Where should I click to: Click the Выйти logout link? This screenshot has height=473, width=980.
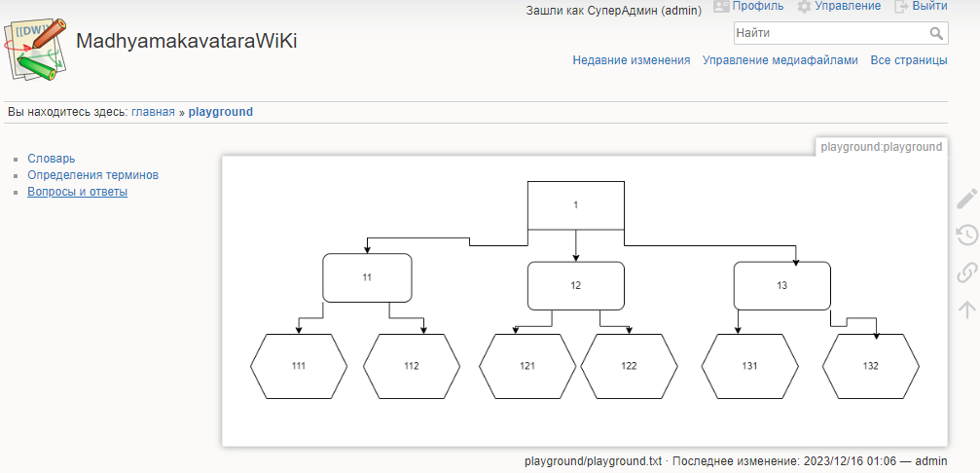tap(929, 6)
